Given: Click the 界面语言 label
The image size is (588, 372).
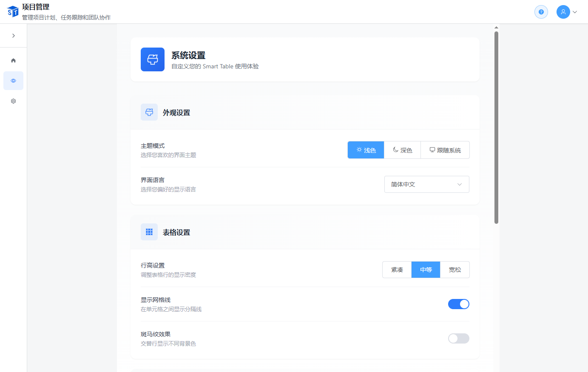Looking at the screenshot, I should pyautogui.click(x=153, y=180).
